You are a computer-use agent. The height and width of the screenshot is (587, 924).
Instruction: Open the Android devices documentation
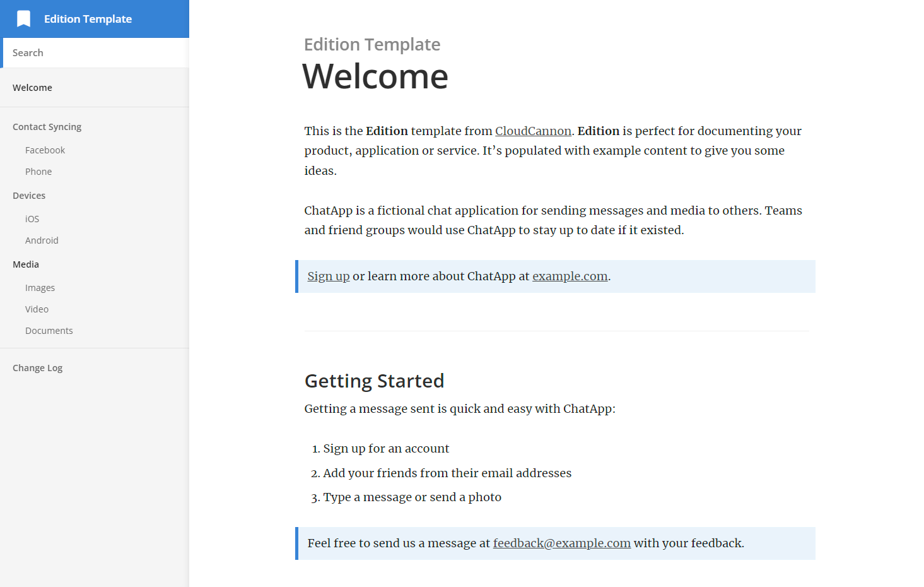42,240
